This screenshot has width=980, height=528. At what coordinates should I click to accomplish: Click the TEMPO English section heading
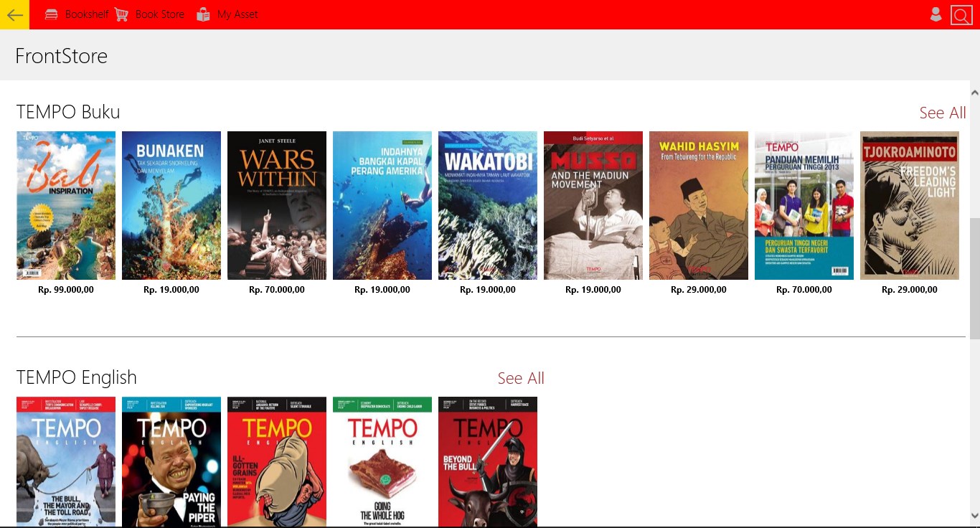[x=76, y=377]
